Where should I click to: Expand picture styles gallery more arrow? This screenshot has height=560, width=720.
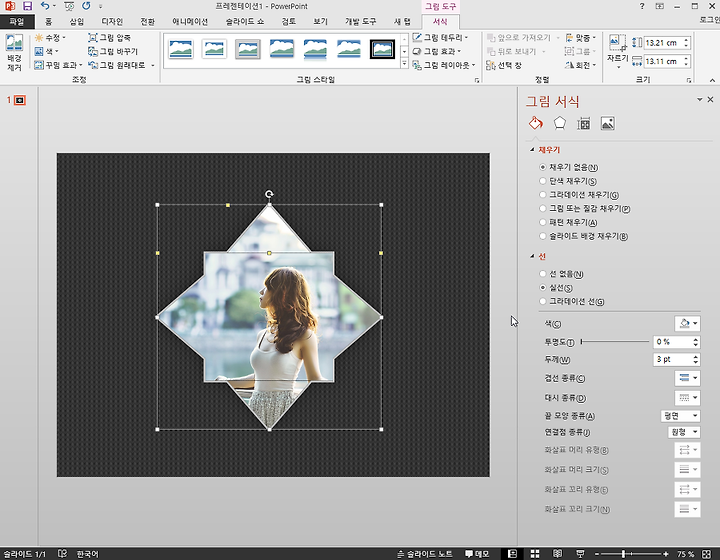coord(405,64)
